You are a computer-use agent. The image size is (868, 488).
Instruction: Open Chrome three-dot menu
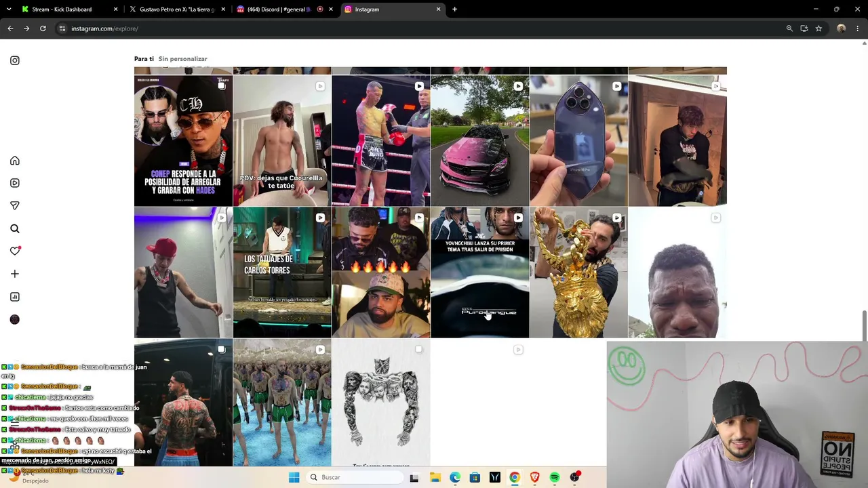[x=858, y=28]
